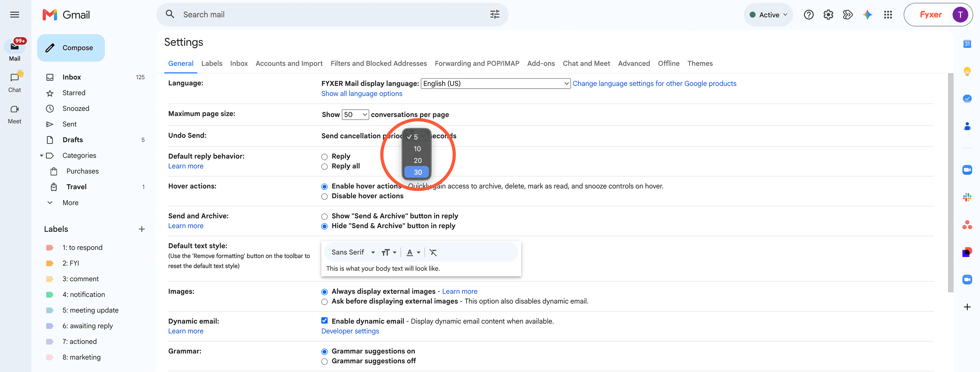Open the Sans Serif font dropdown

[353, 253]
